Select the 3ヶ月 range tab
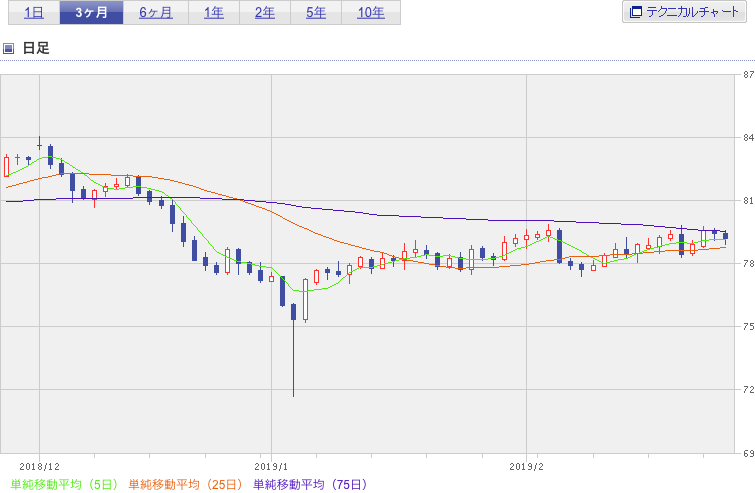Image resolution: width=755 pixels, height=493 pixels. [x=91, y=13]
